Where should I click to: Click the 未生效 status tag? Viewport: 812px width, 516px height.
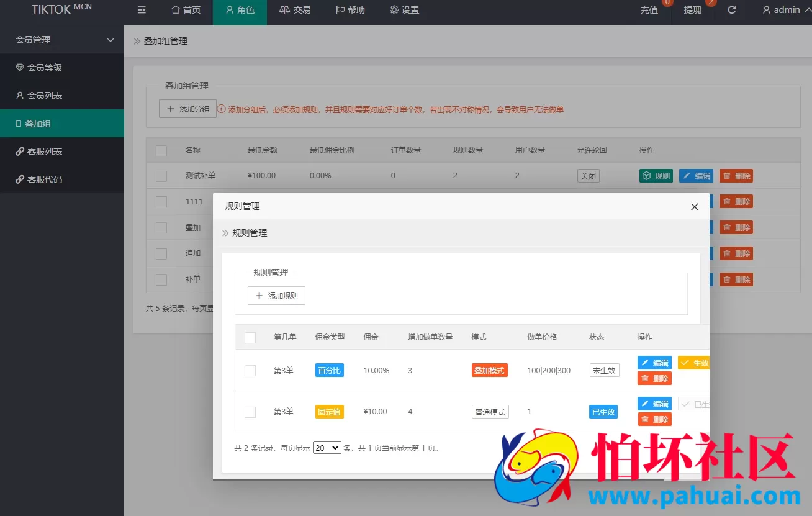pos(604,370)
